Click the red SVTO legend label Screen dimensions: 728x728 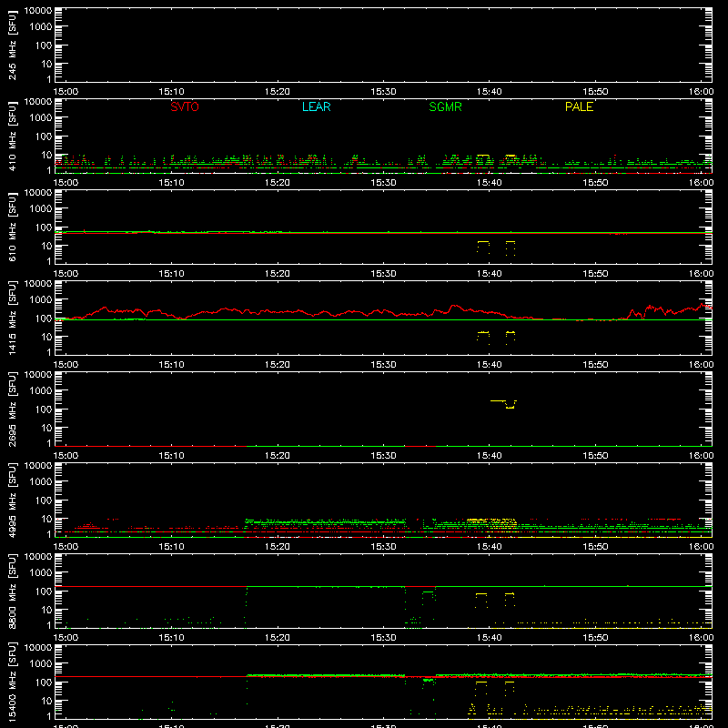point(185,106)
